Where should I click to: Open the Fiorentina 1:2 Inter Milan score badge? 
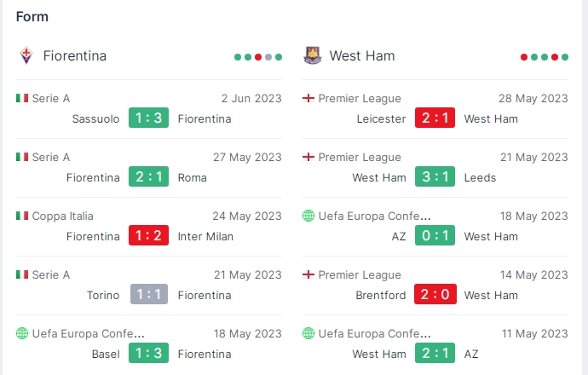[x=148, y=235]
